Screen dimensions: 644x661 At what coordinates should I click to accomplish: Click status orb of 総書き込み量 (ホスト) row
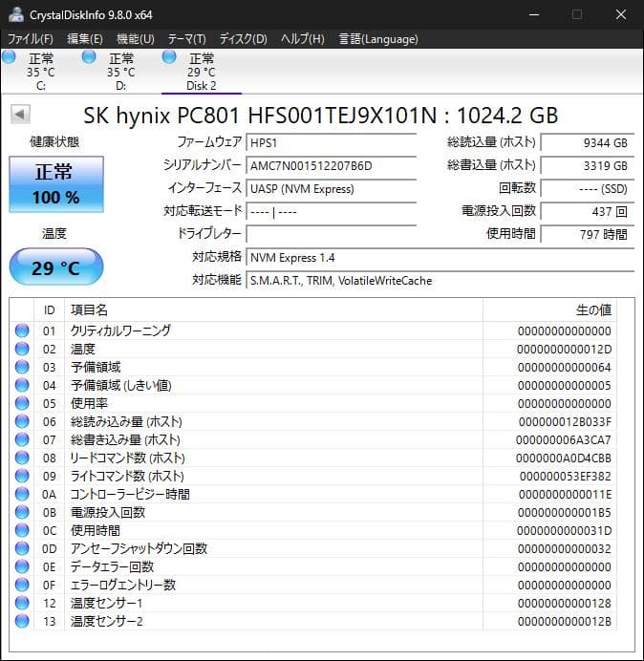coord(22,439)
